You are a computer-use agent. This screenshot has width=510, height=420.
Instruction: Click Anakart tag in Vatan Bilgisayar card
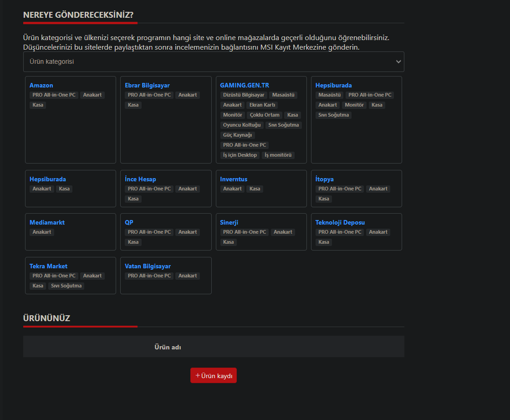(188, 276)
